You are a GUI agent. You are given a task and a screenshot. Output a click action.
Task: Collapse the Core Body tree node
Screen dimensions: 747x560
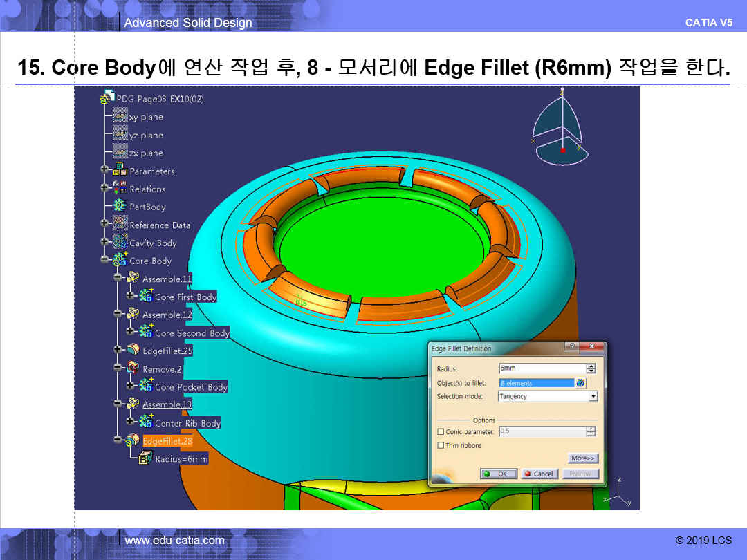[105, 260]
